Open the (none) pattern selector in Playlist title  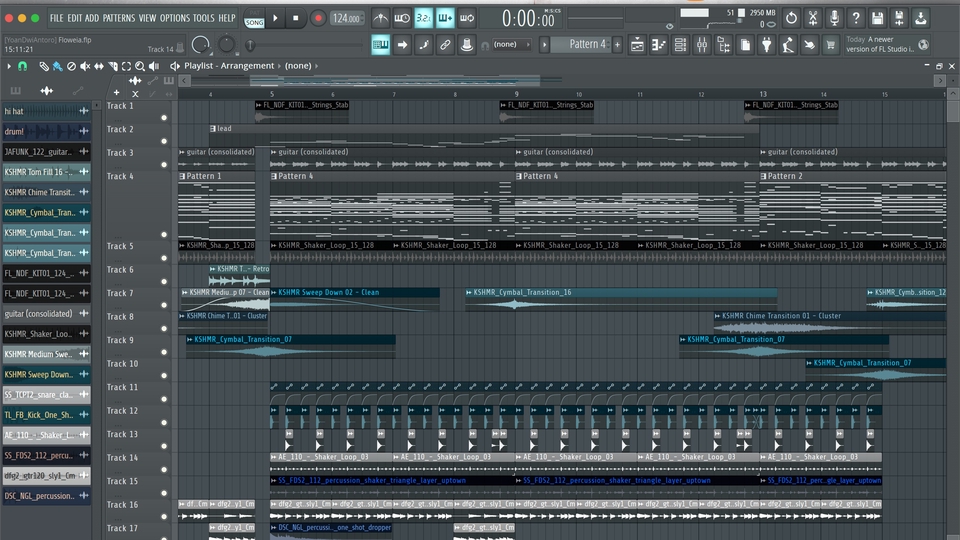298,66
